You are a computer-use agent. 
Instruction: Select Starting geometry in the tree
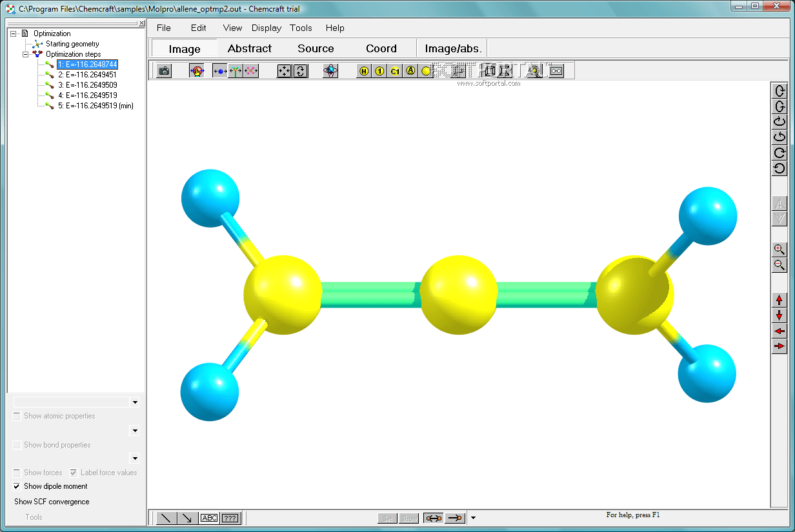tap(72, 44)
